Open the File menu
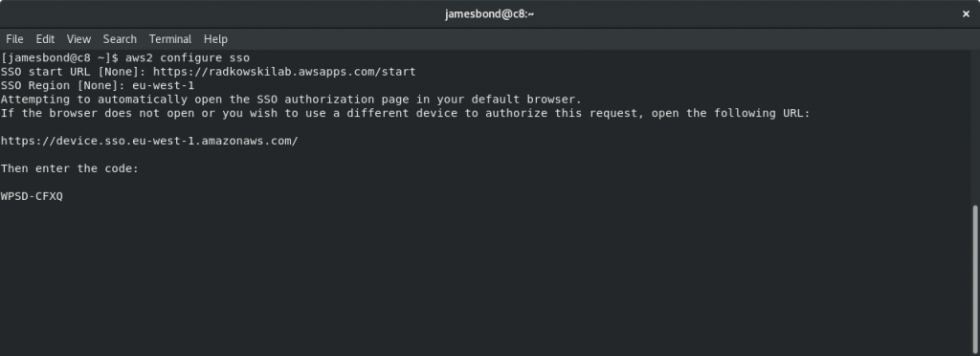Screen dimensions: 980x356 pos(14,38)
